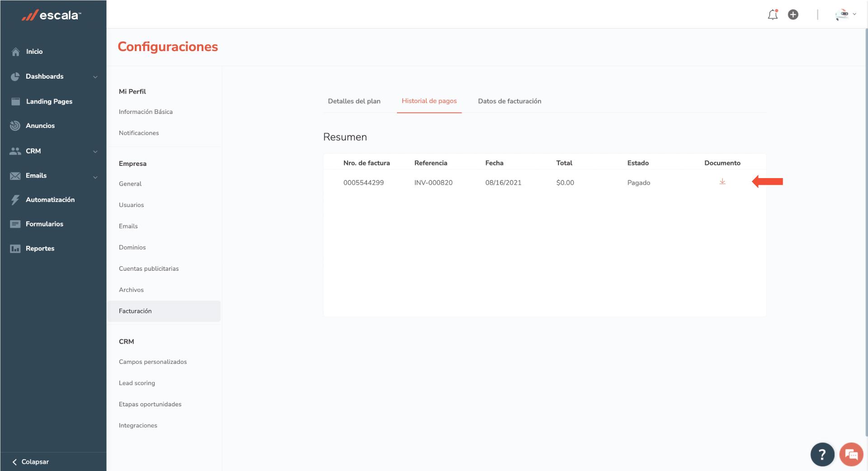Open Datos de facturación tab
The height and width of the screenshot is (471, 868).
coord(509,101)
